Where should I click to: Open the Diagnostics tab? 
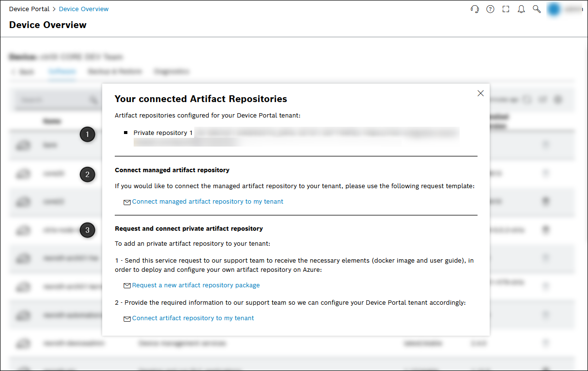coord(171,72)
